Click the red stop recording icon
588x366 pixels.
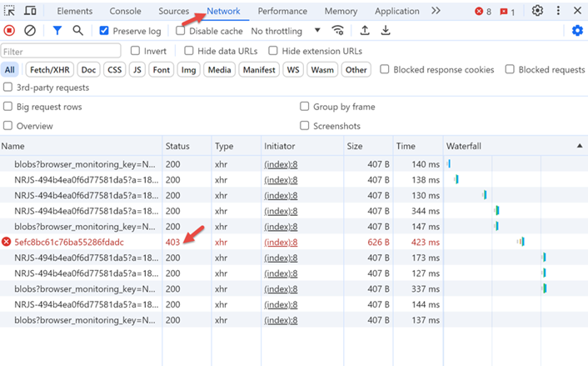coord(9,31)
